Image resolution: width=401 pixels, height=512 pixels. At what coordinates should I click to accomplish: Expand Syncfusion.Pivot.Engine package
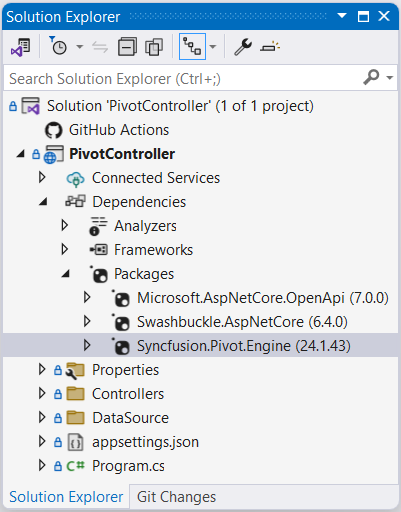point(87,345)
